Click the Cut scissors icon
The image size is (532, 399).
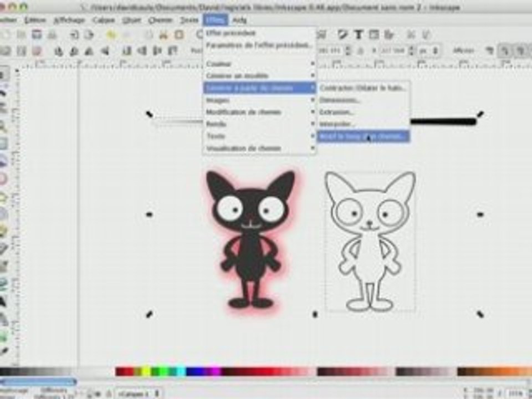(x=164, y=34)
